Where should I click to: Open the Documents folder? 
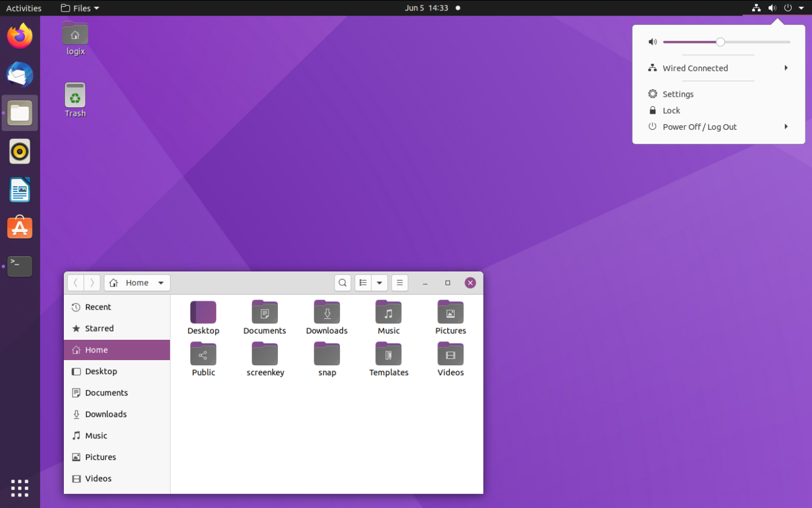(264, 316)
